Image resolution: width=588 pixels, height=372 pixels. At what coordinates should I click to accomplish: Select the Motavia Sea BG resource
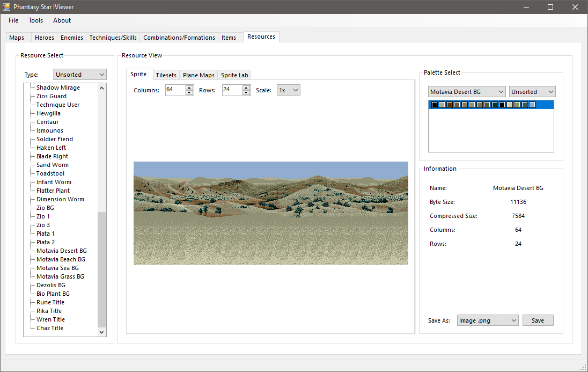(57, 268)
